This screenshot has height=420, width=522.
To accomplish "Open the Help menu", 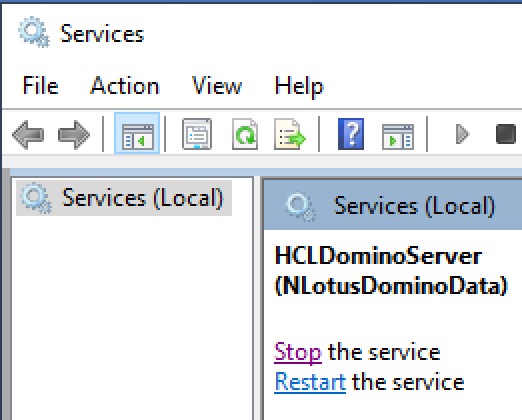I will click(x=299, y=87).
